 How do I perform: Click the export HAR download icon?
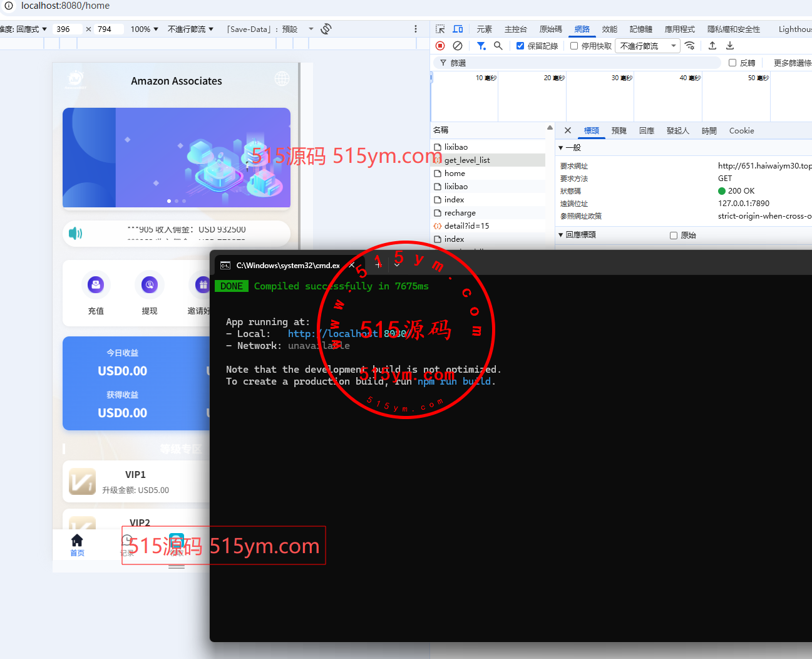tap(730, 46)
